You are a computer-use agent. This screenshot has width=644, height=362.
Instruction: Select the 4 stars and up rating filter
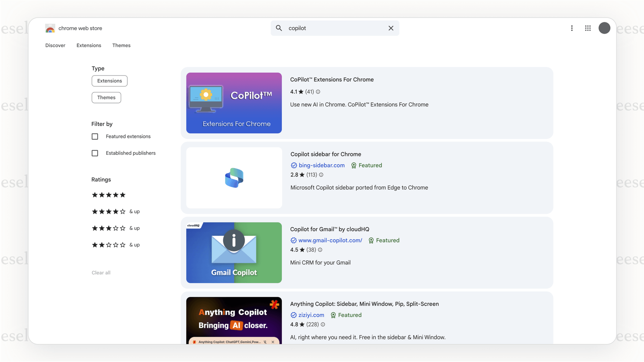(x=108, y=211)
